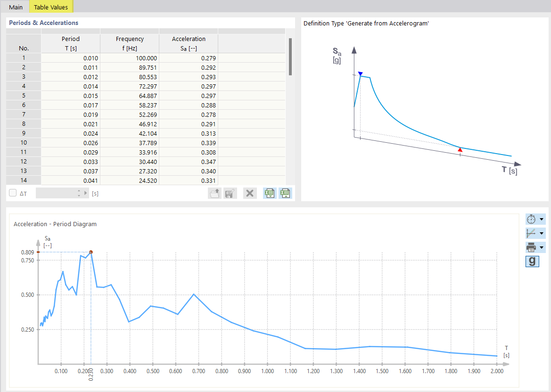551x392 pixels.
Task: Save current table values with save icon
Action: (x=230, y=193)
